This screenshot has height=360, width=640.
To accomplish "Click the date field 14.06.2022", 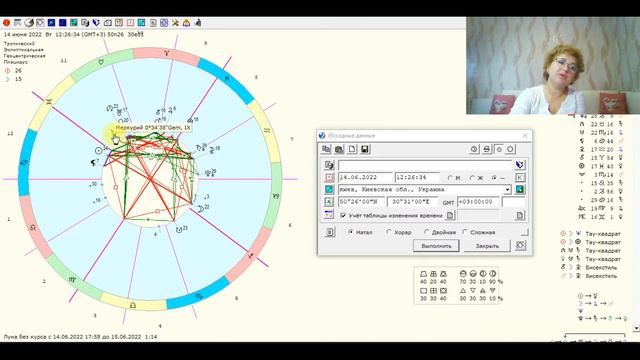I will 365,178.
